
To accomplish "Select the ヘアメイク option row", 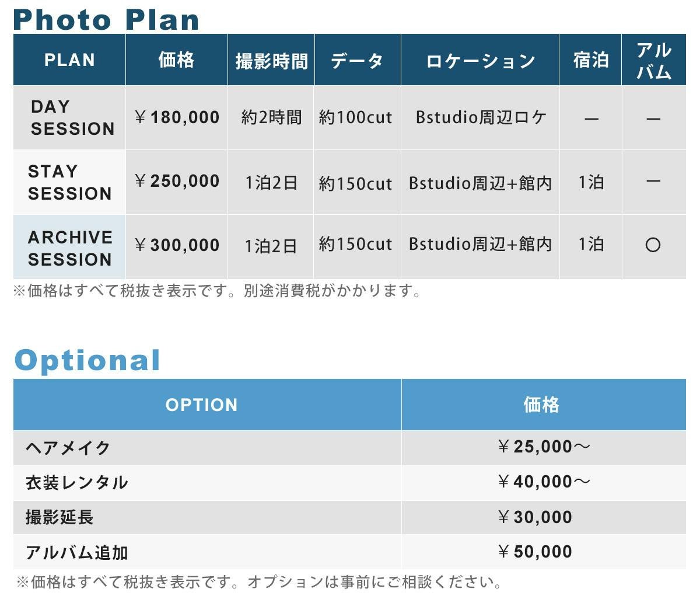I will (68, 448).
